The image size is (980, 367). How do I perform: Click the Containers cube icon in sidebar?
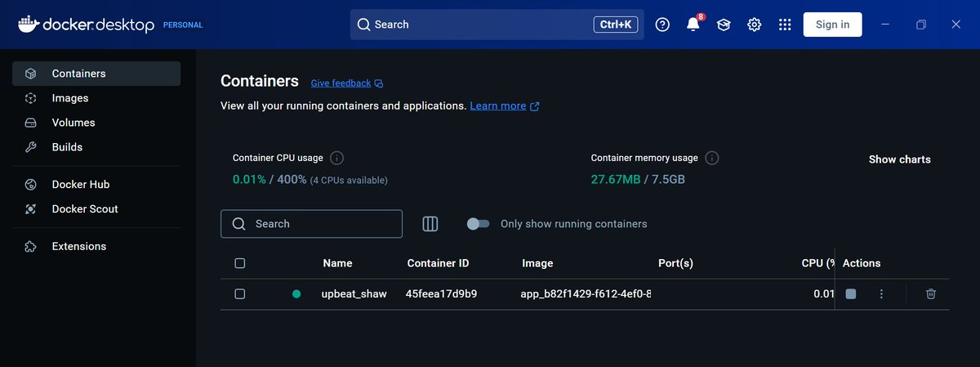(30, 74)
